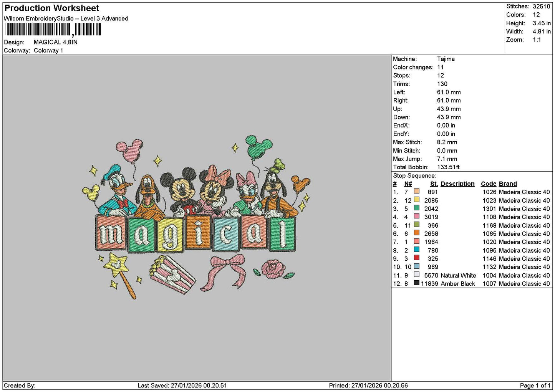Click the 'Brand' column header
Viewport: 555px width, 392px height.
(x=508, y=184)
